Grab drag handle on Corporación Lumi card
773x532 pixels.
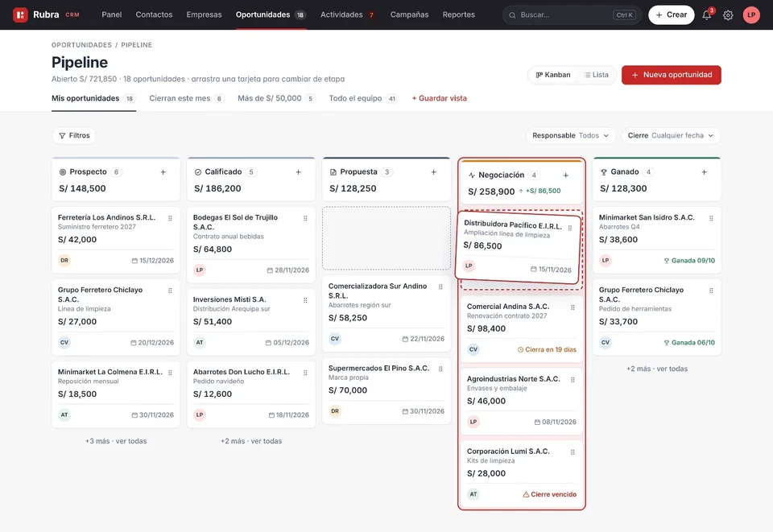[x=573, y=452]
